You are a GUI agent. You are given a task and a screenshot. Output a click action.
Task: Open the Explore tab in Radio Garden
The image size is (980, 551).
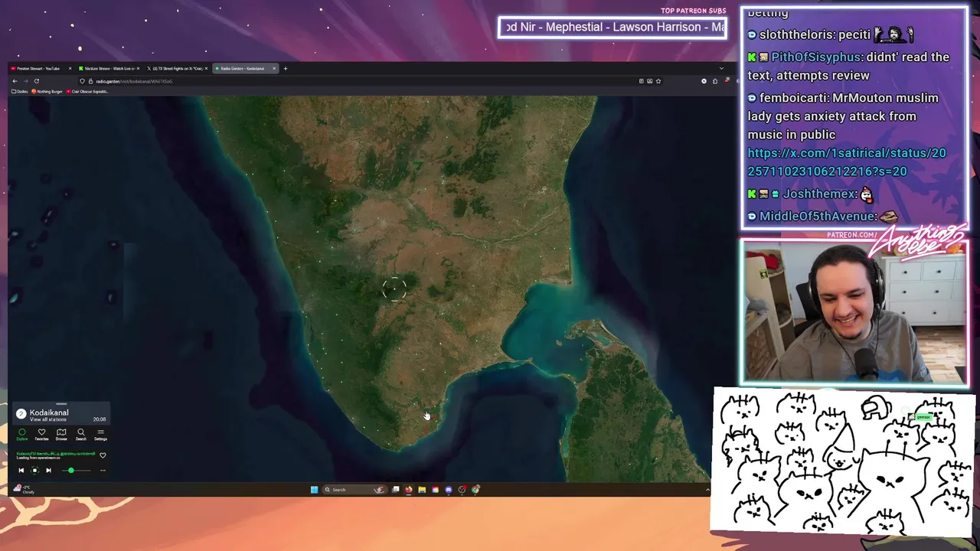22,435
